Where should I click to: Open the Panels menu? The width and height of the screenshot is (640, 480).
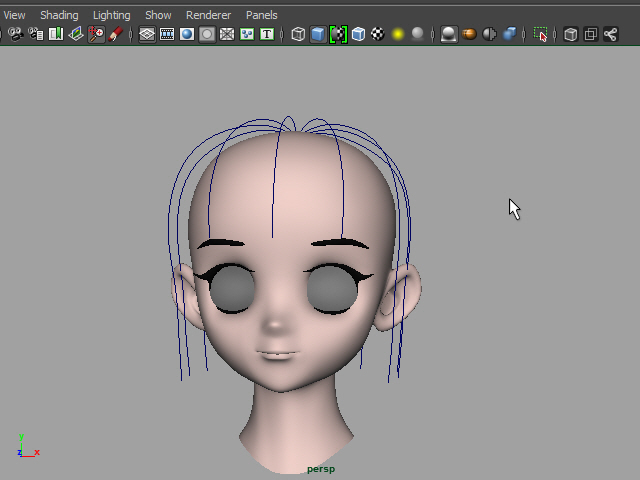tap(262, 15)
